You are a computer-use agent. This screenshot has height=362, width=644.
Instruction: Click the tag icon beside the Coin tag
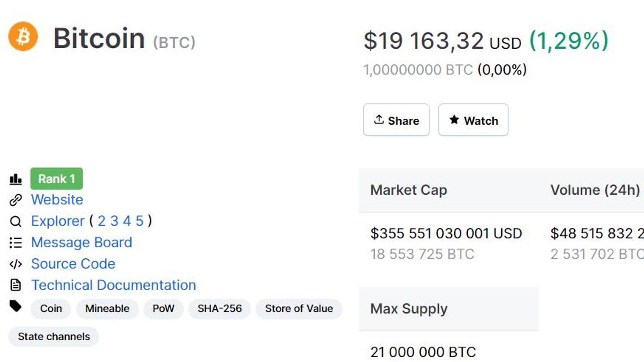click(16, 306)
